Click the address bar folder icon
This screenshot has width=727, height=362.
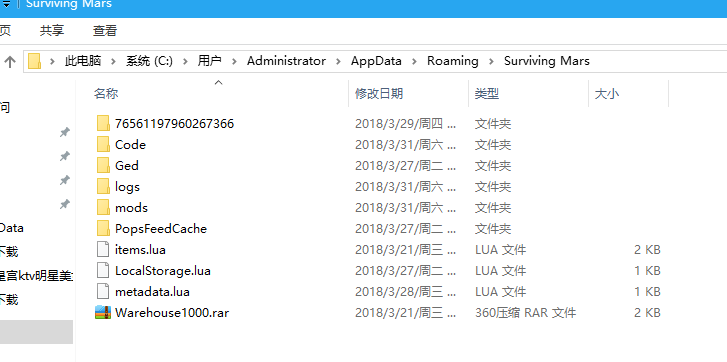pyautogui.click(x=34, y=61)
